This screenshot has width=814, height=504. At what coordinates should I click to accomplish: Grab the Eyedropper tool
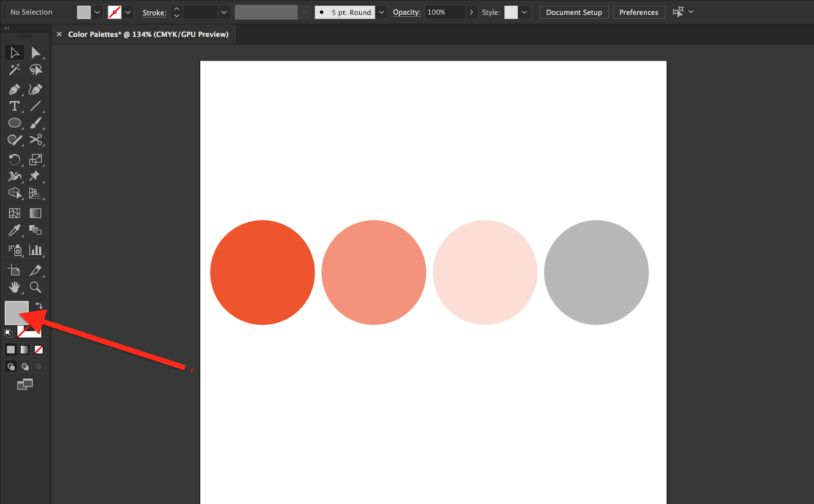14,230
